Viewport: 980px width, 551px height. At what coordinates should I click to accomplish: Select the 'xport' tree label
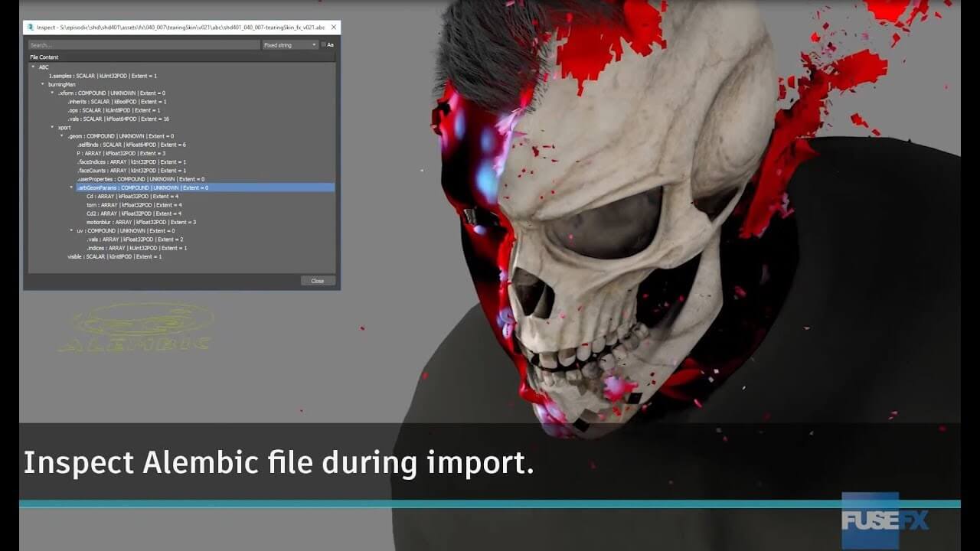point(64,127)
